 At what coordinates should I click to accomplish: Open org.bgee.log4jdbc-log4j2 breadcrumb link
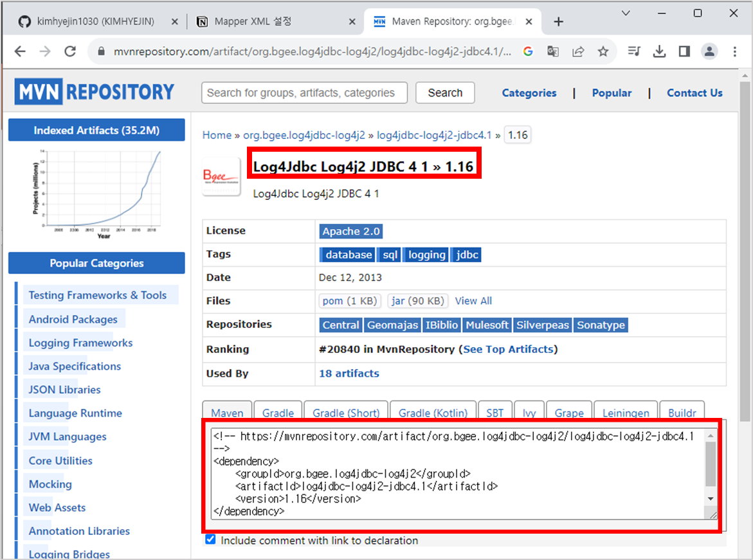[x=304, y=135]
